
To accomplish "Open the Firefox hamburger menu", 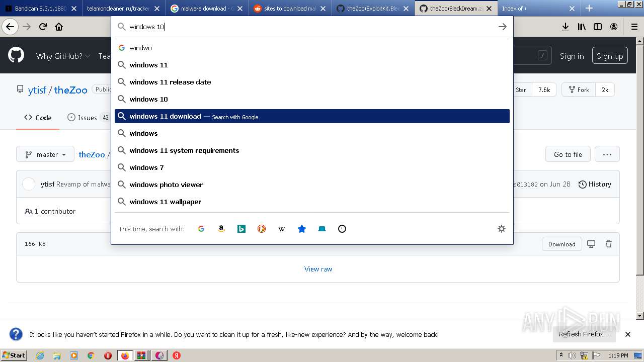I will 634,27.
